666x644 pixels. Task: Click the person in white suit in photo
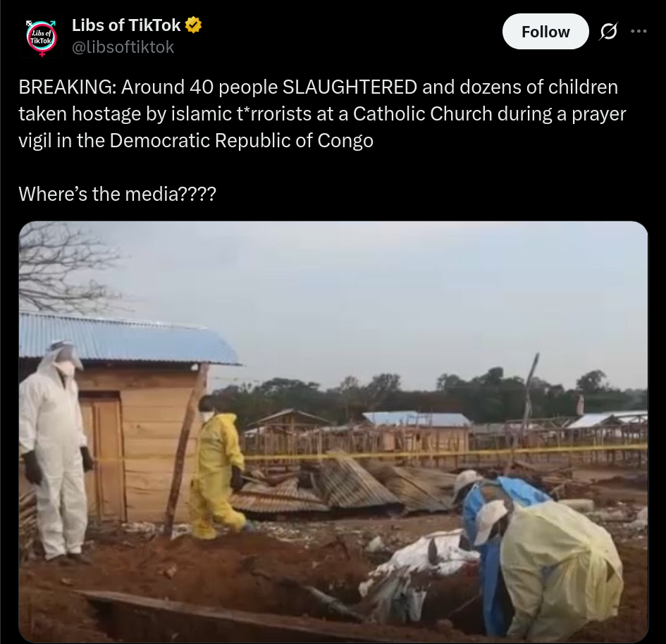(x=54, y=451)
